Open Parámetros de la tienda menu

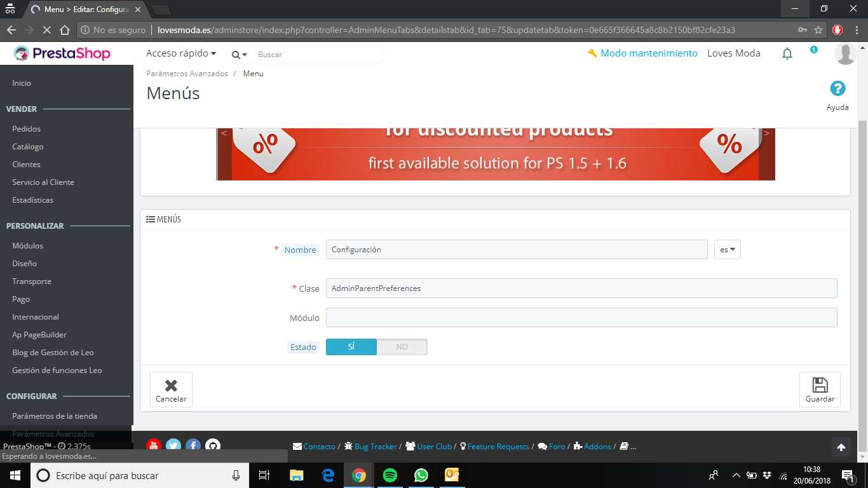(55, 416)
